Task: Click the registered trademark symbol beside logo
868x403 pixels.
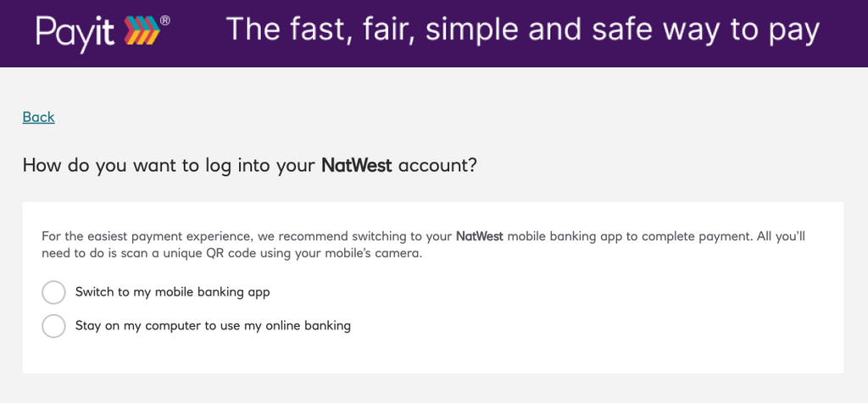Action: [x=165, y=20]
